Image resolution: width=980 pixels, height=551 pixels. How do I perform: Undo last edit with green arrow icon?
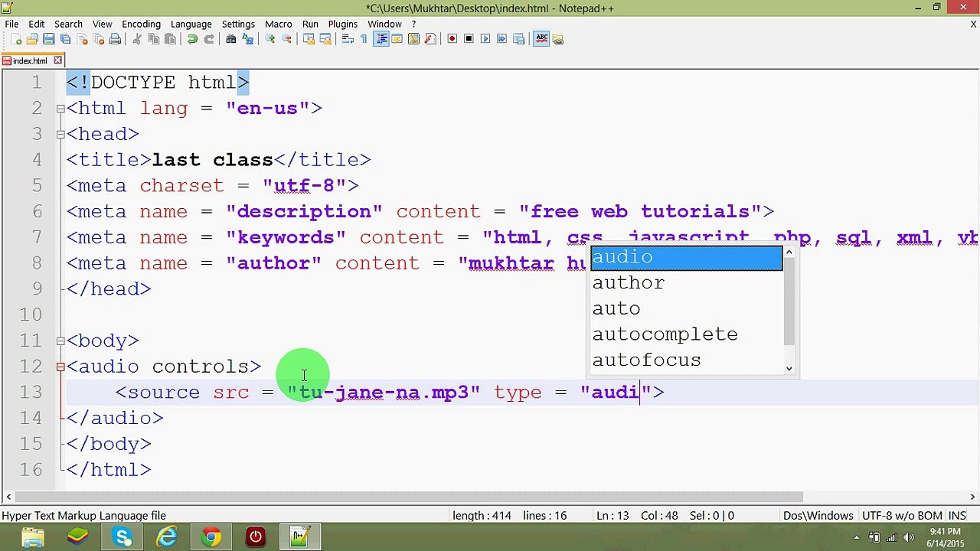192,39
